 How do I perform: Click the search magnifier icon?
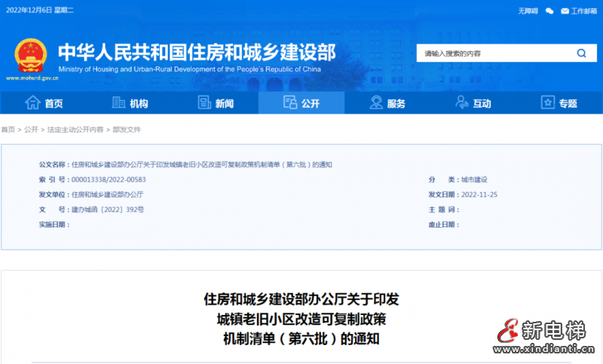tap(581, 54)
